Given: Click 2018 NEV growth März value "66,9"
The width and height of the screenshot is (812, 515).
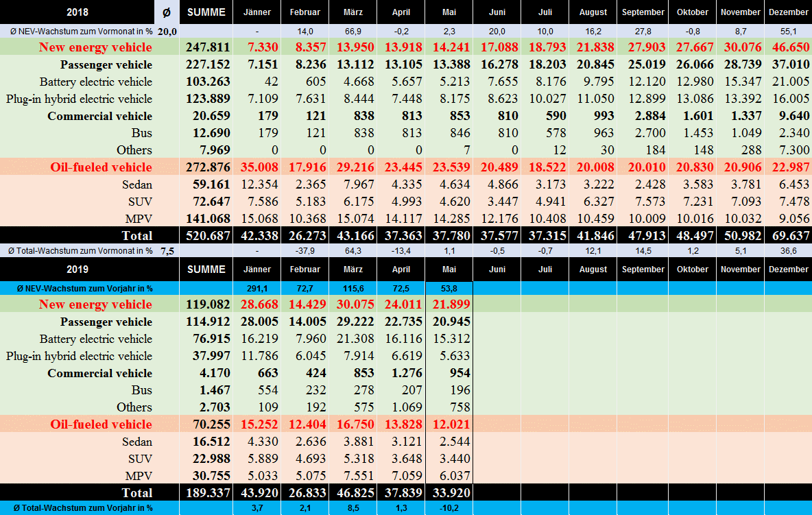Looking at the screenshot, I should (353, 32).
